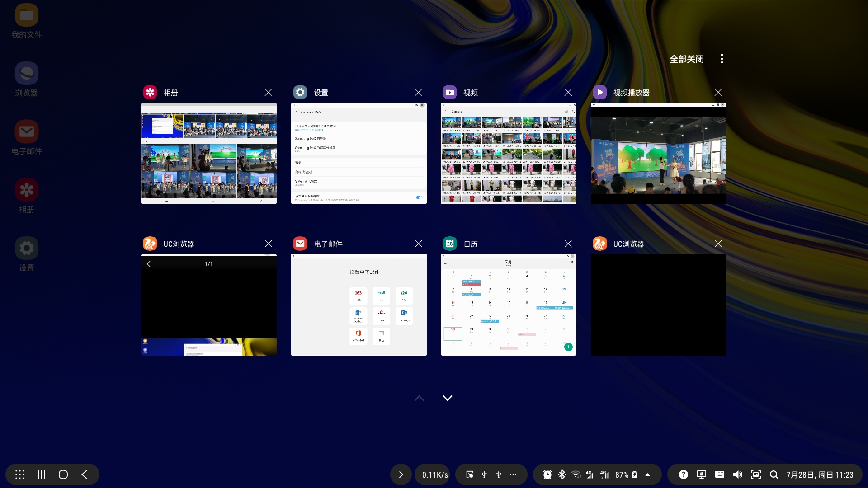Toggle the Bluetooth status icon

[562, 474]
